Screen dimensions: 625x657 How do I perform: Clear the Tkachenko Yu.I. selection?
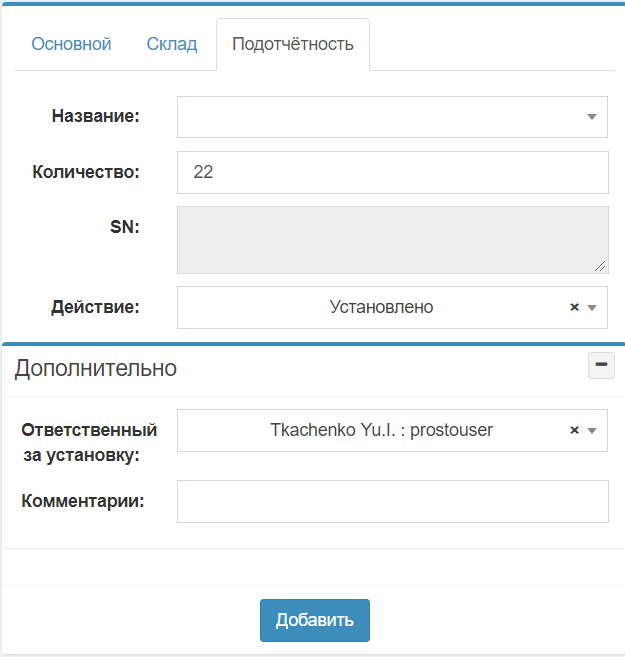pos(574,431)
